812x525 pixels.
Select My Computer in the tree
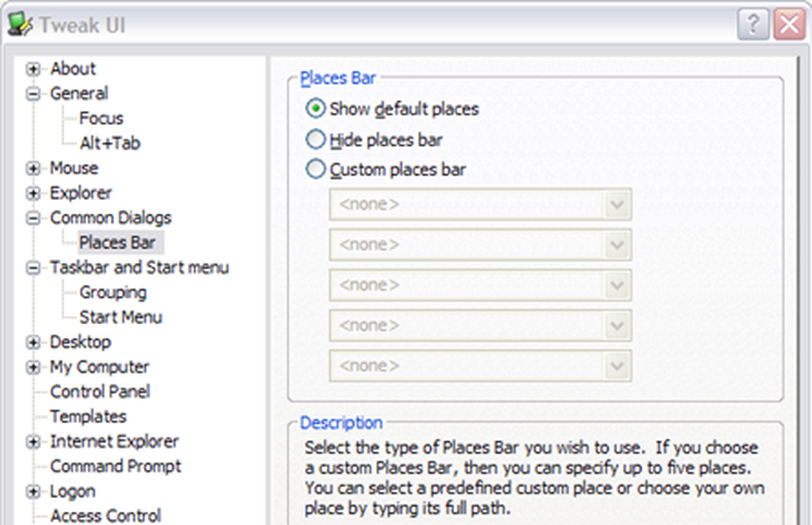pyautogui.click(x=99, y=367)
